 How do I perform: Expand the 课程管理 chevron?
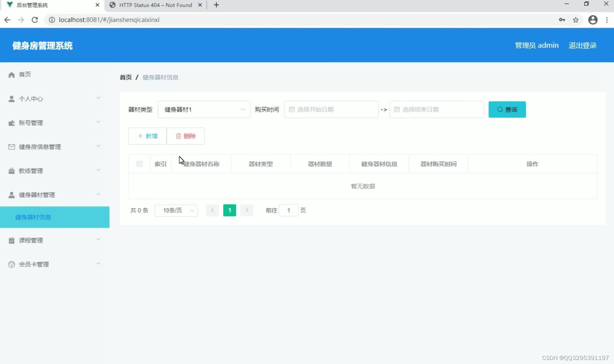coord(98,240)
